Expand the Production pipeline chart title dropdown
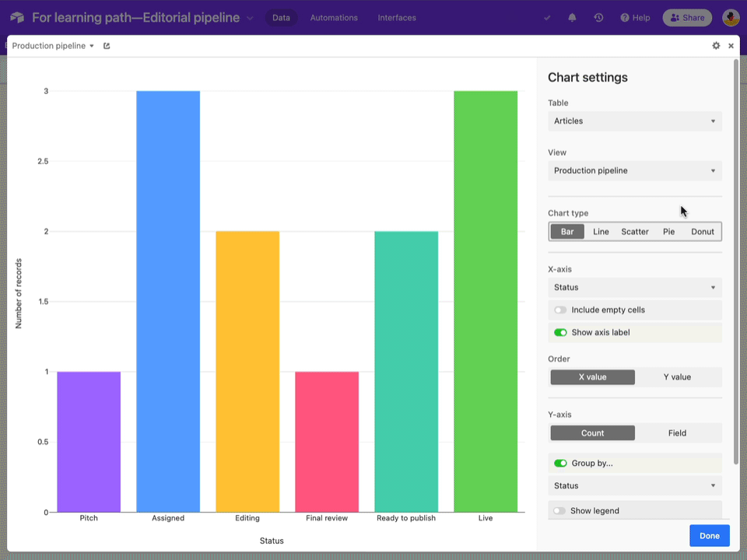747x560 pixels. coord(91,46)
